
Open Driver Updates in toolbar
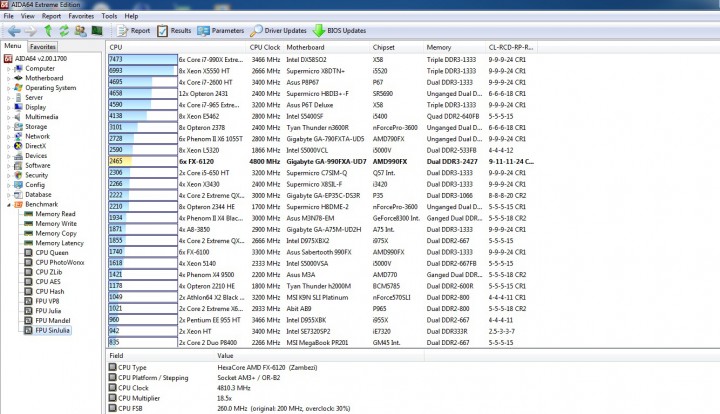[278, 31]
